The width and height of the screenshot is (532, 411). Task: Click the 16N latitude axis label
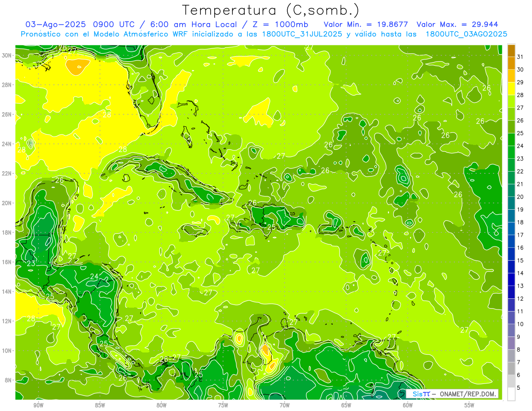click(x=7, y=262)
